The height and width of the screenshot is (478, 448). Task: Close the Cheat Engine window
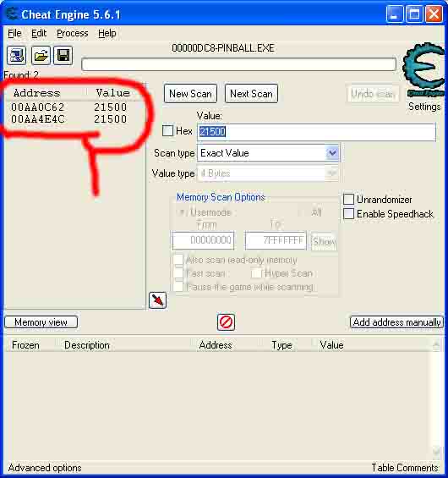(434, 14)
